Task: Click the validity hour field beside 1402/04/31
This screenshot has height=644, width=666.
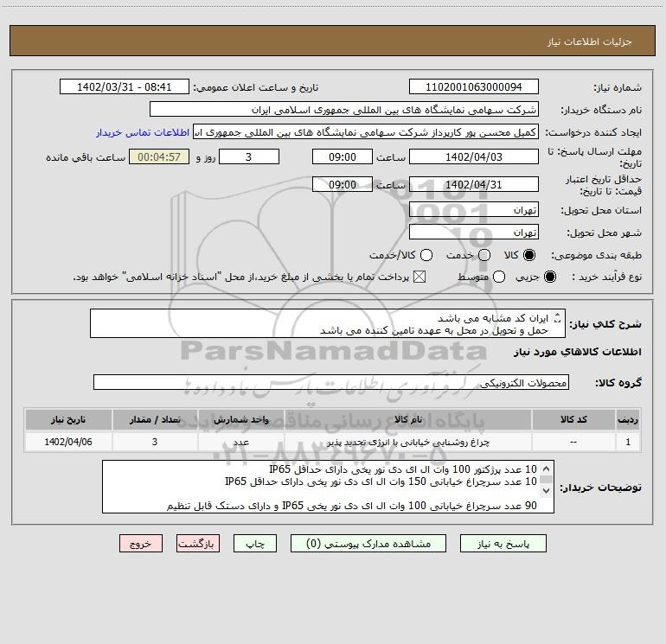Action: tap(343, 184)
